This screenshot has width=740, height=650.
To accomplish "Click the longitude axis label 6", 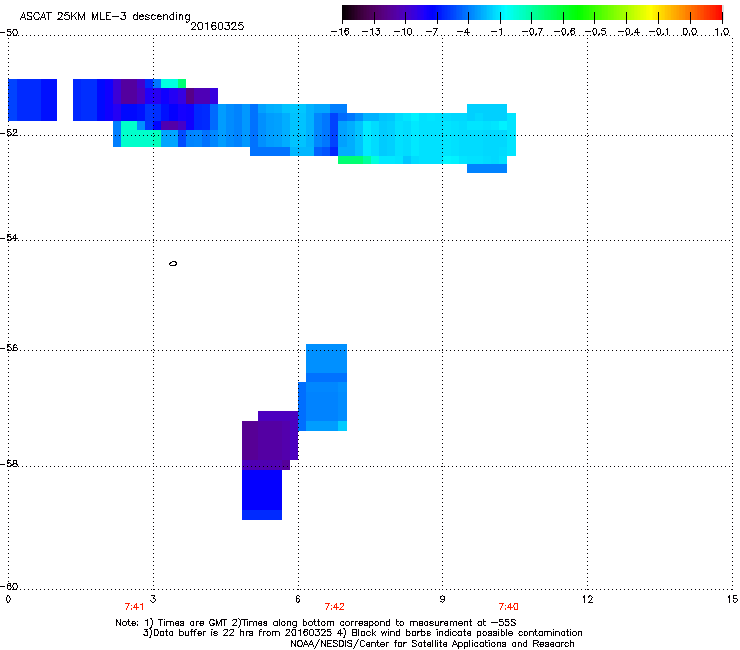I will point(298,599).
